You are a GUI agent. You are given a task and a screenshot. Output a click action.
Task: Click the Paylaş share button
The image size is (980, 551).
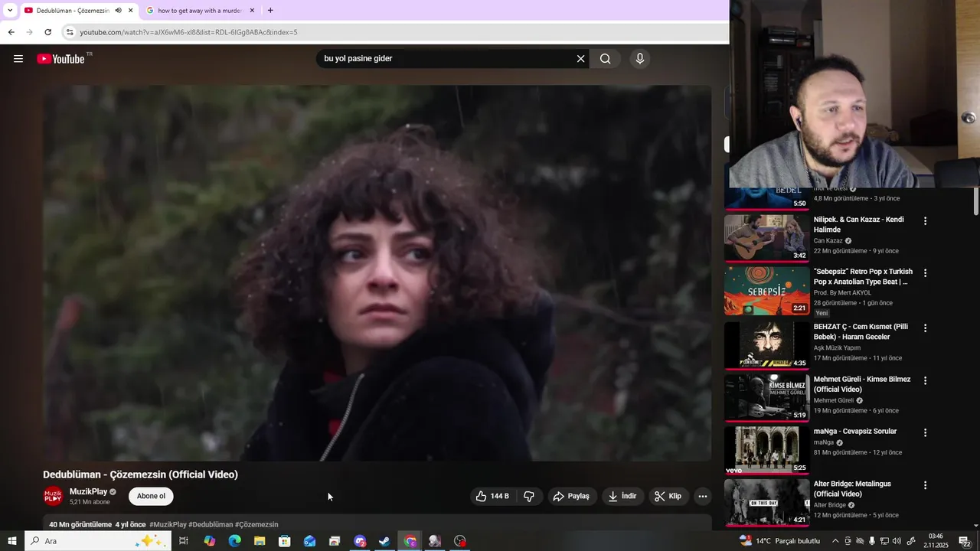(x=571, y=496)
